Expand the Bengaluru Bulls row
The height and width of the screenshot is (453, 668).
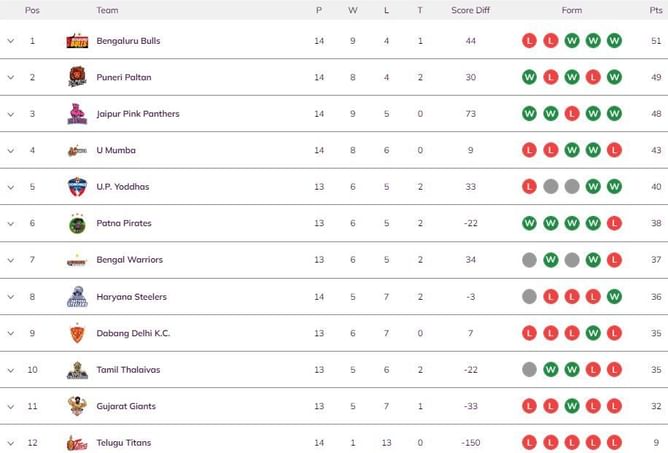[x=11, y=41]
